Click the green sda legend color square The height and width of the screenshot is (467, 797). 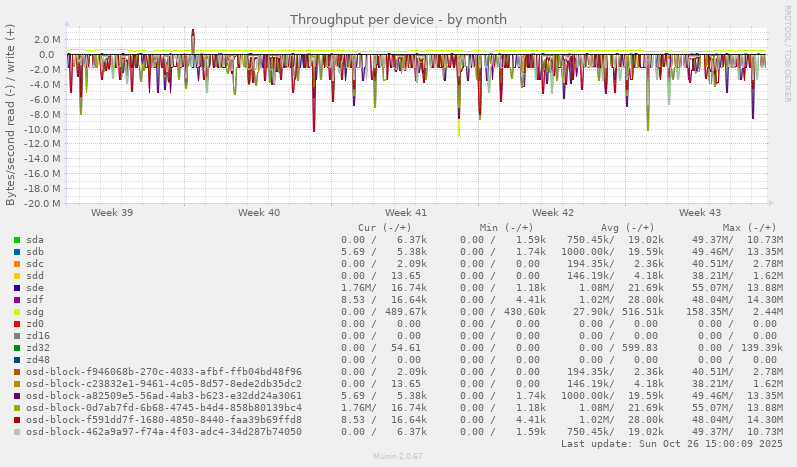pos(17,240)
